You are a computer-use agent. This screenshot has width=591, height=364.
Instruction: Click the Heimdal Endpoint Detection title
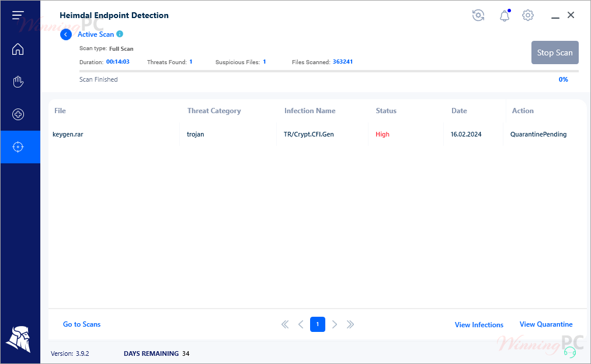114,15
